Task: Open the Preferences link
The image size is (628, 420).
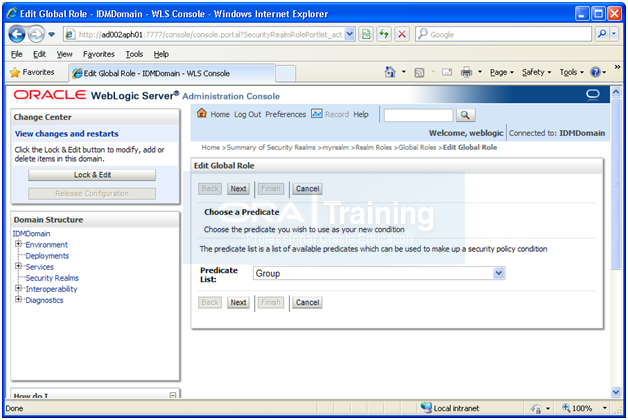Action: (286, 115)
